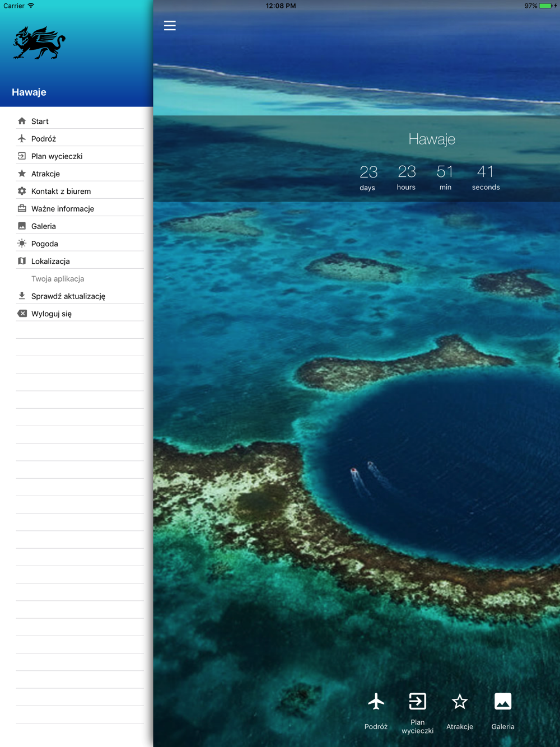This screenshot has height=747, width=560.
Task: Select Atrakcje in the sidebar list
Action: 45,174
